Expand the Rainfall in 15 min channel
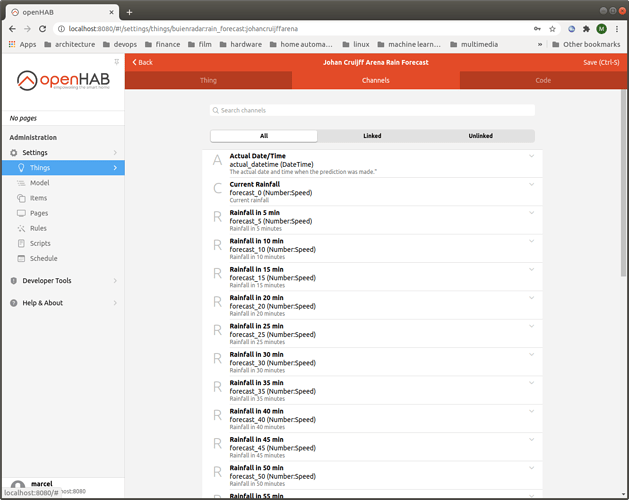The width and height of the screenshot is (629, 500). [x=531, y=269]
